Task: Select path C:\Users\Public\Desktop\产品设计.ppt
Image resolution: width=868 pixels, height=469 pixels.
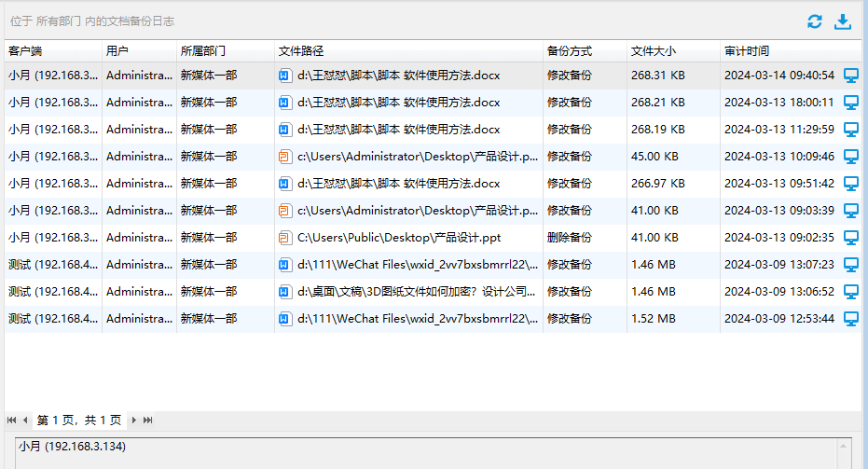Action: coord(399,238)
